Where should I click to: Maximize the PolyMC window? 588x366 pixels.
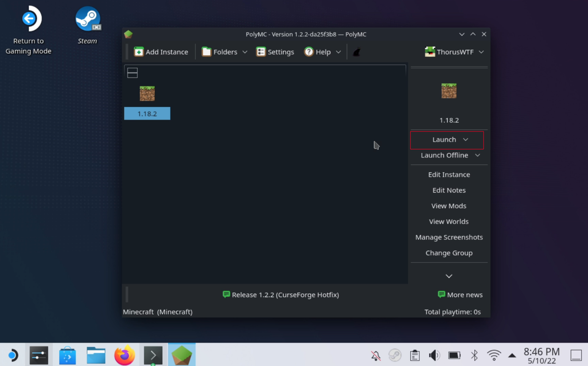point(473,34)
